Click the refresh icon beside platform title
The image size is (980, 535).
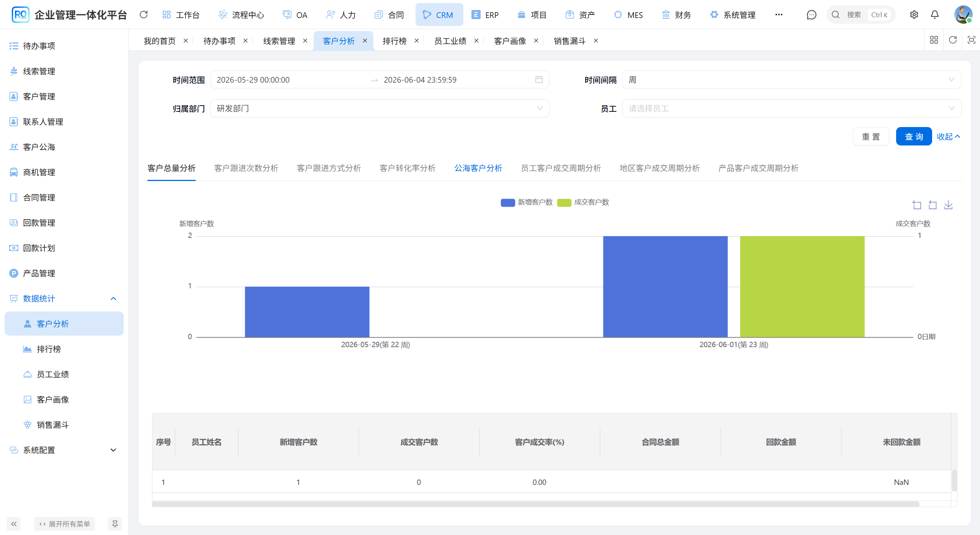point(144,15)
